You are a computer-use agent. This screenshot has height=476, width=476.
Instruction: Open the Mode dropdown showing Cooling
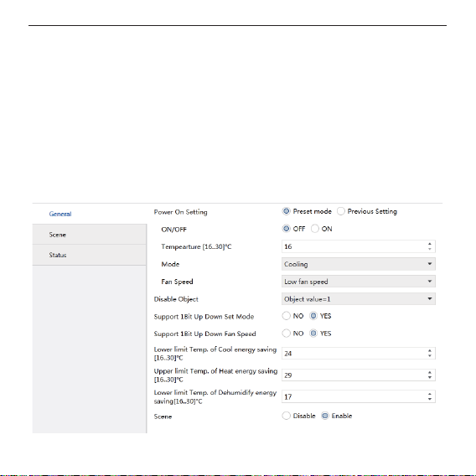(x=358, y=264)
